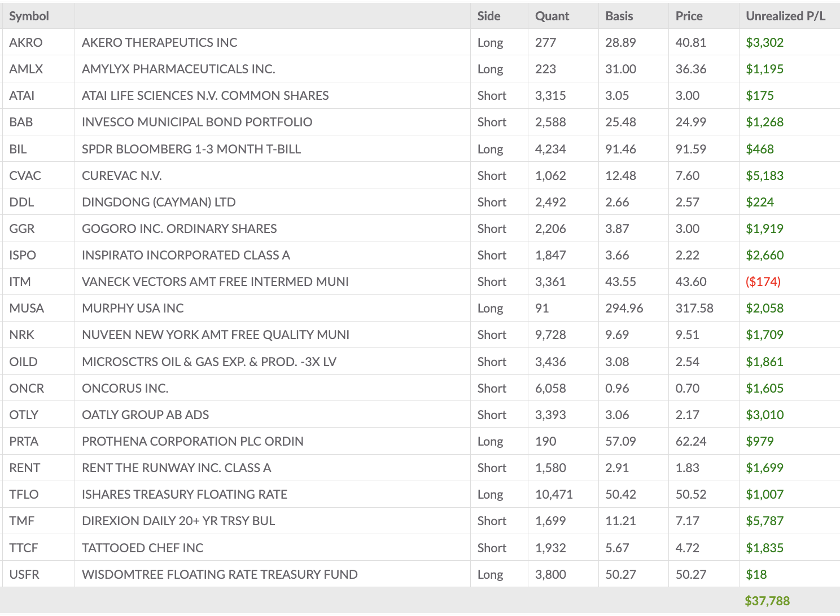Select WISDOMTREE FLOATING RATE TREASURY FUND
Image resolution: width=840 pixels, height=616 pixels.
[220, 574]
